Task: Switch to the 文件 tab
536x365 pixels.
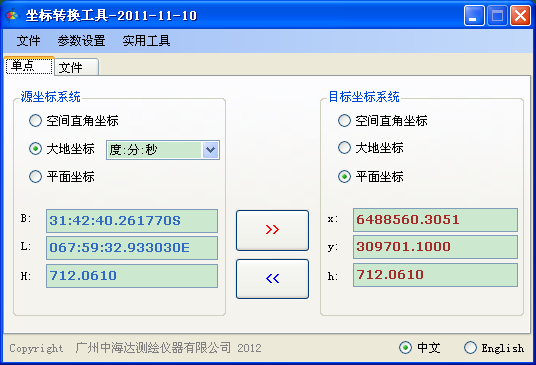Action: click(x=77, y=67)
